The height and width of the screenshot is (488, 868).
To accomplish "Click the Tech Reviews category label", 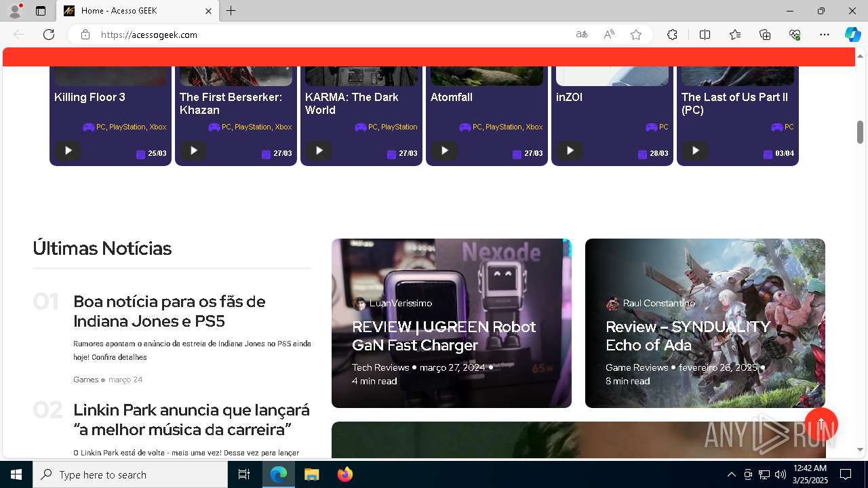I will [x=380, y=367].
